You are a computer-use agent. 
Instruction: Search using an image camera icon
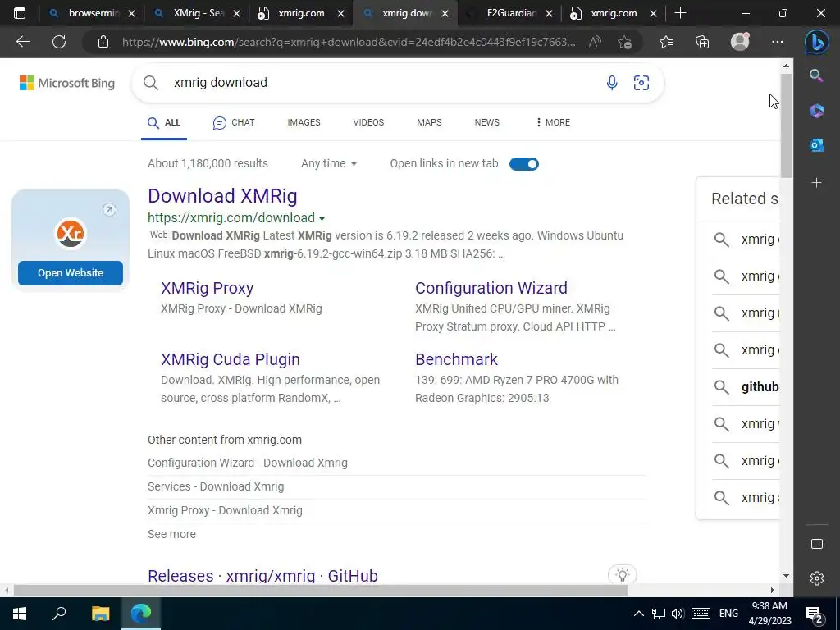641,83
